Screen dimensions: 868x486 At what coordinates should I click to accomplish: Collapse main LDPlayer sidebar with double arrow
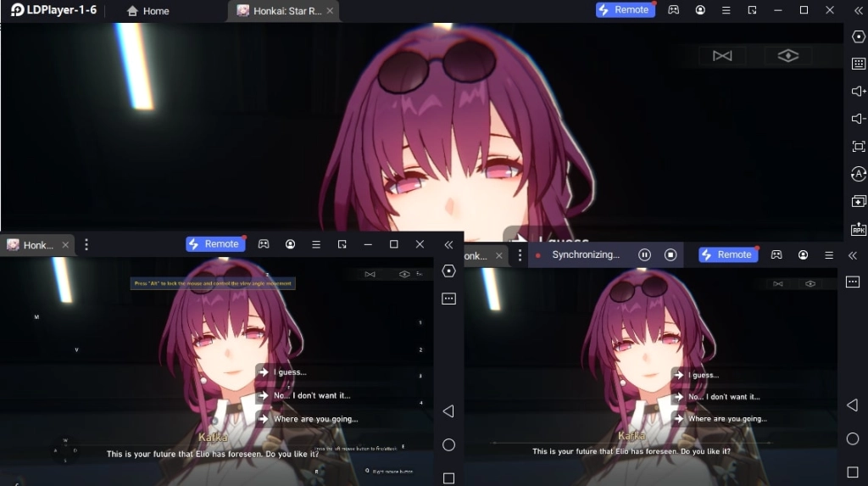pyautogui.click(x=858, y=10)
